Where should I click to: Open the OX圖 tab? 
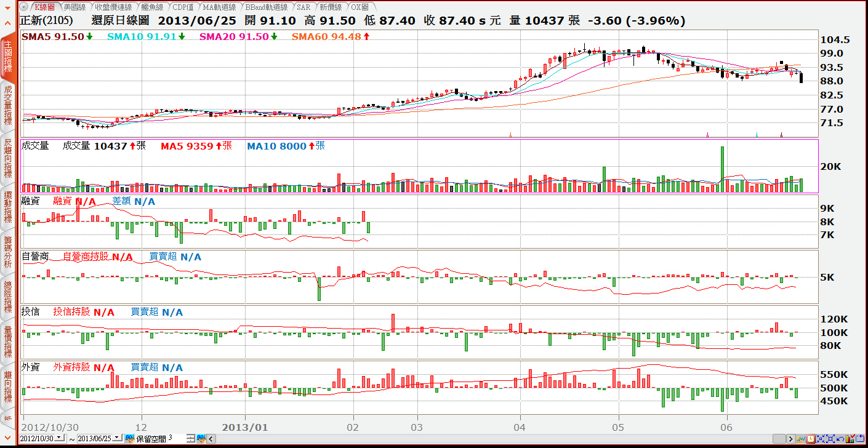pos(360,7)
